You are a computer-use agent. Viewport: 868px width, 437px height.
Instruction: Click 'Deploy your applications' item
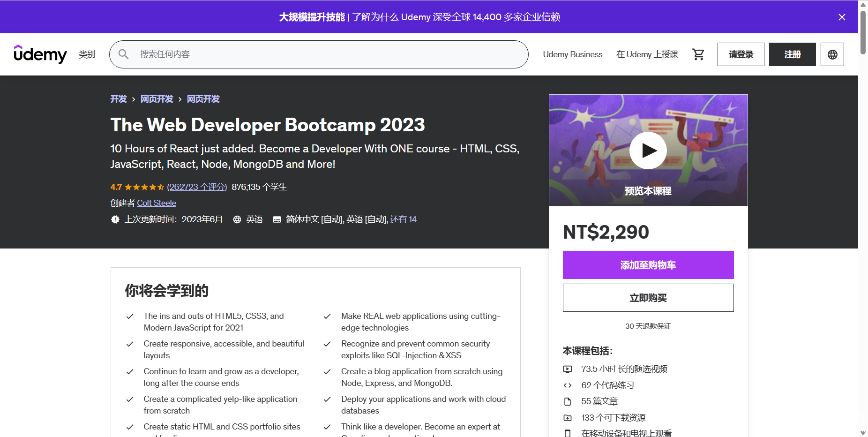[x=424, y=405]
